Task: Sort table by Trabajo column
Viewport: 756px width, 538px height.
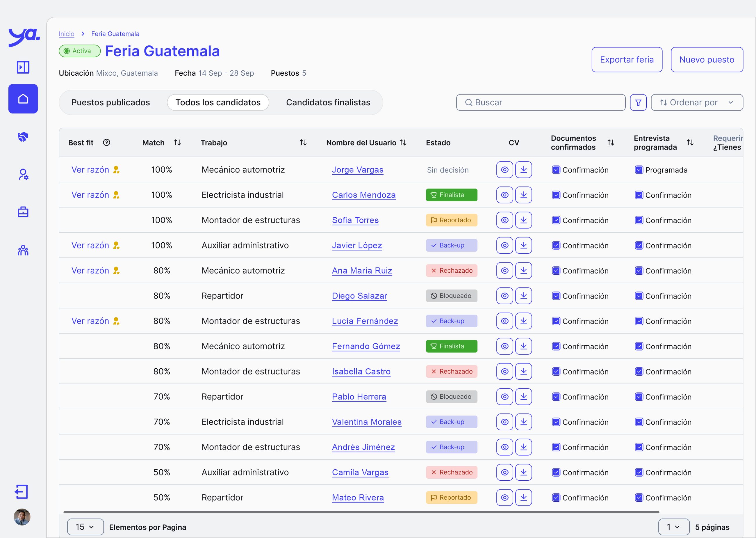Action: click(303, 143)
